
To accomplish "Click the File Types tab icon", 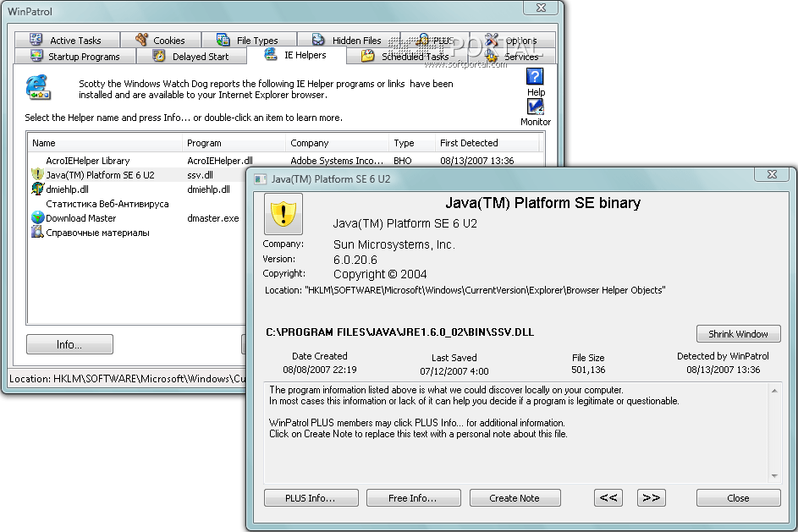I will pyautogui.click(x=223, y=40).
